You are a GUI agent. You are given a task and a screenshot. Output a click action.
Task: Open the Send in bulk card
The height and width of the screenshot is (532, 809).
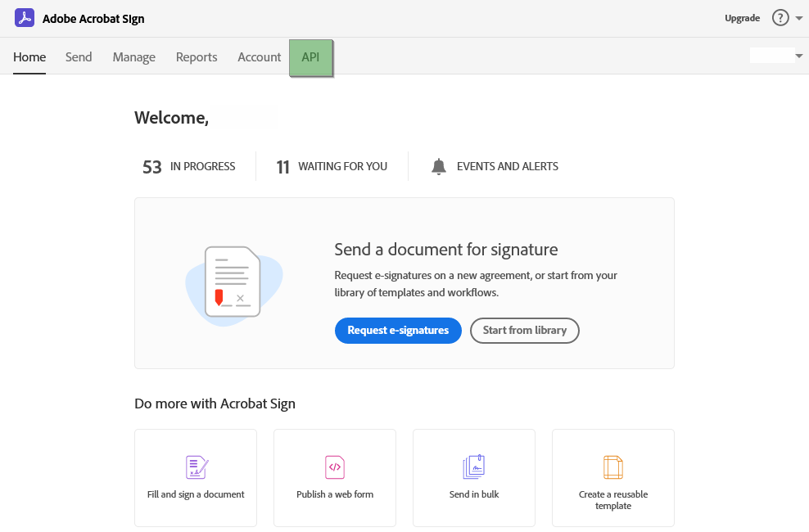coord(474,478)
